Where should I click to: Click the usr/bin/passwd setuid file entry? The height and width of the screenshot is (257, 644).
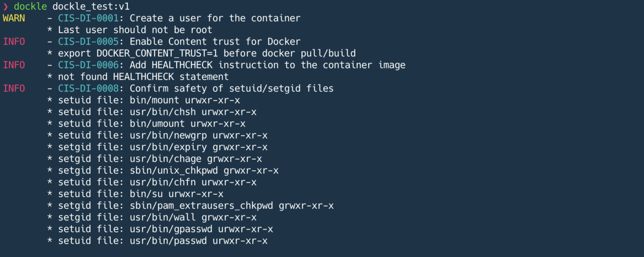(157, 241)
